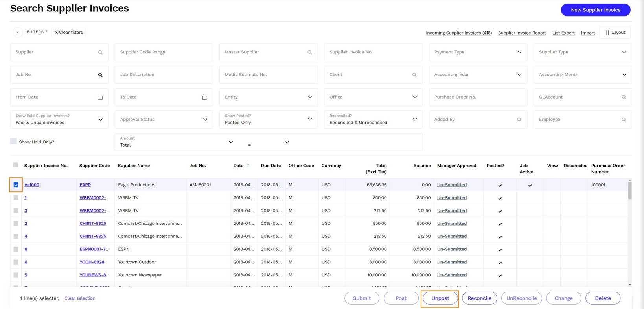Click the search icon in Master Supplier field
644x309 pixels.
[x=310, y=52]
